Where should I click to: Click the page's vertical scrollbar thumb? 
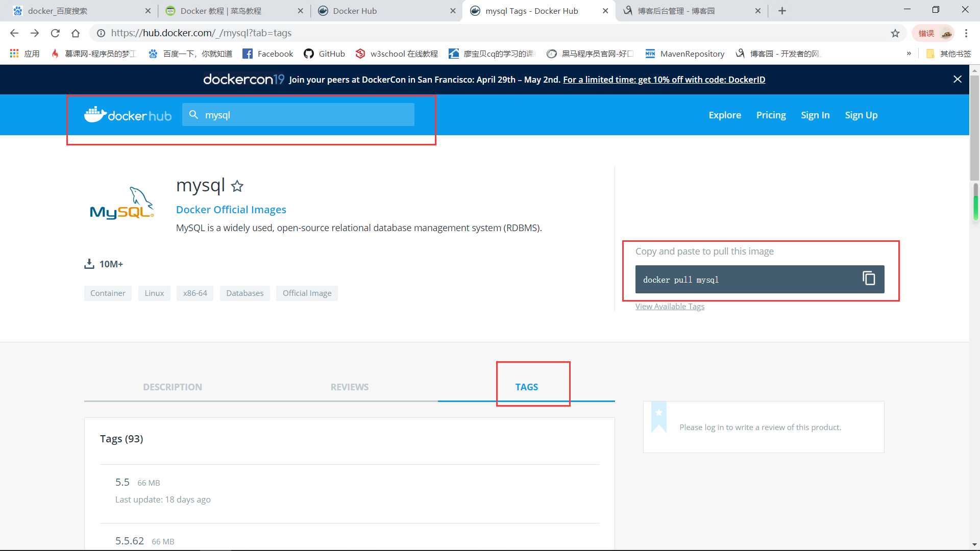[974, 128]
